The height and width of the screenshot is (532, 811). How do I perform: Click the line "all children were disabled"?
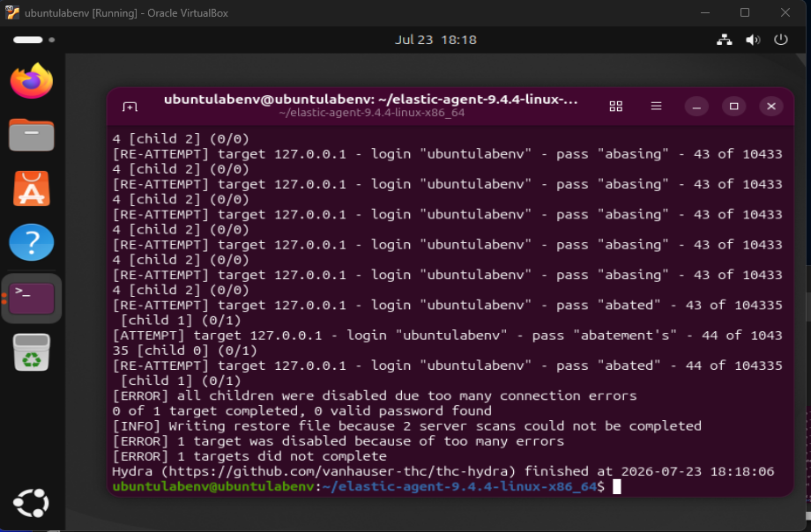pyautogui.click(x=375, y=395)
